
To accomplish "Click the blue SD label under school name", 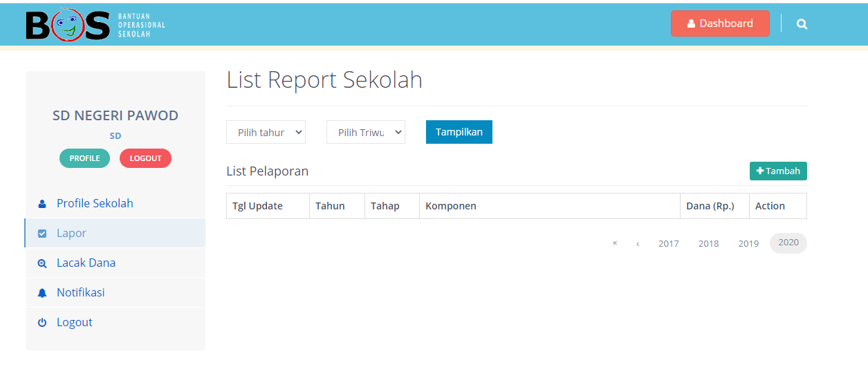I will [116, 136].
